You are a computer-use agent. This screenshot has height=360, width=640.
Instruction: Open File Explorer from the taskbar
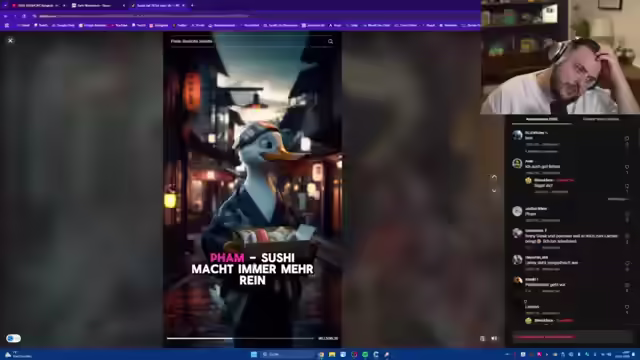[x=332, y=354]
